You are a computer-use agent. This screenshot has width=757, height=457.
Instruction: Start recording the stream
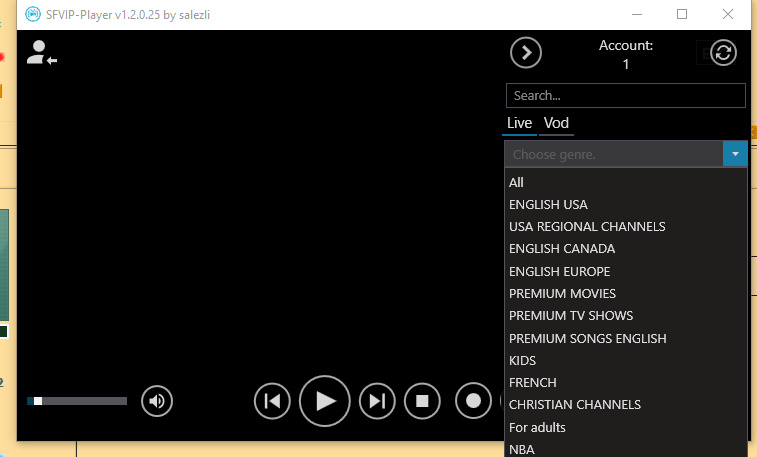click(473, 401)
